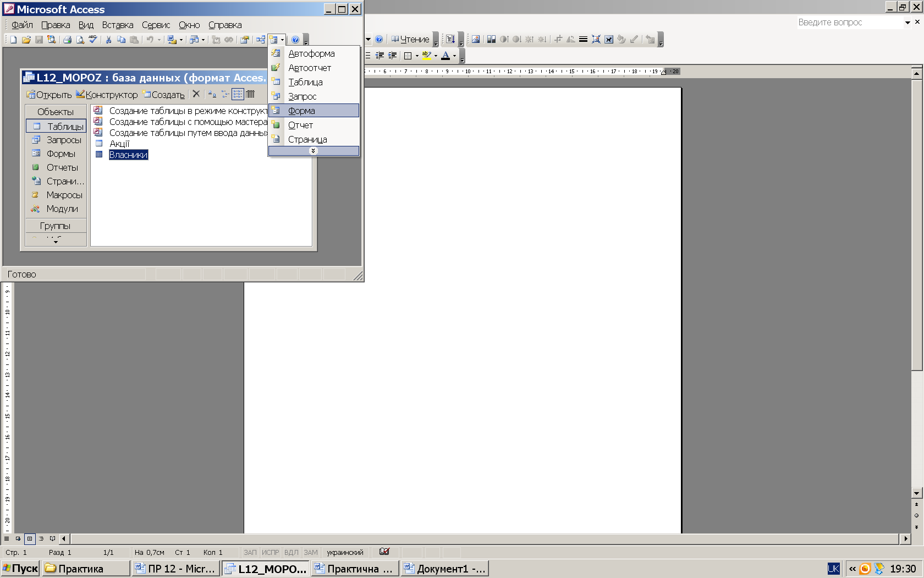Toggle ВДЛ extend selection in status bar

pyautogui.click(x=291, y=552)
